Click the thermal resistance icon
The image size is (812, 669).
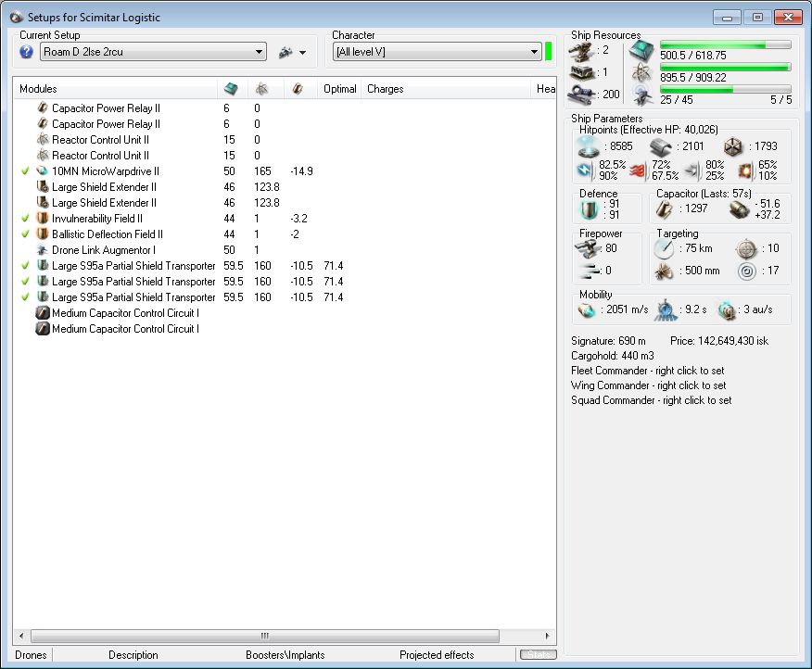(x=639, y=170)
